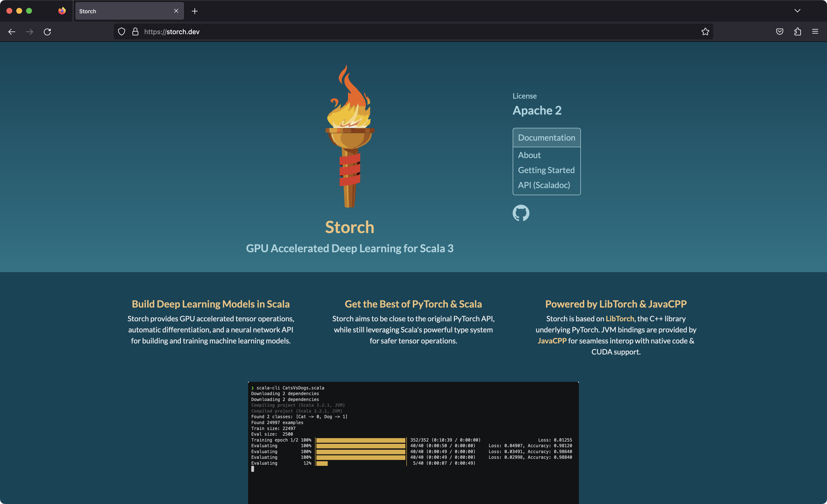
Task: Open the Pocket save icon
Action: click(x=779, y=32)
